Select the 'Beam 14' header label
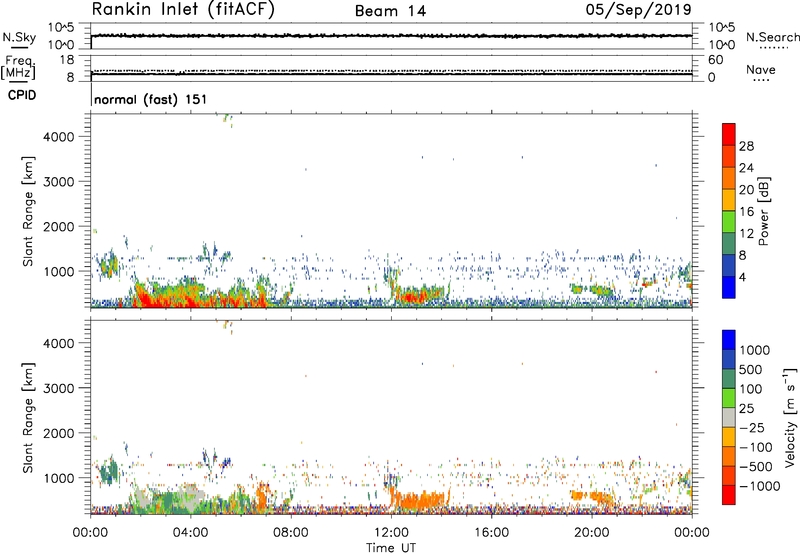 pos(390,11)
